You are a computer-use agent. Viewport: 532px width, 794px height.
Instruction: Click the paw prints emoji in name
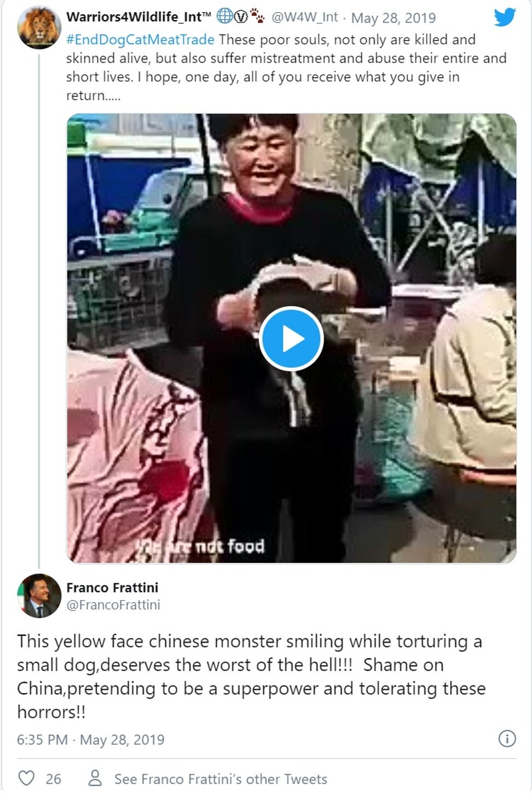pos(257,17)
